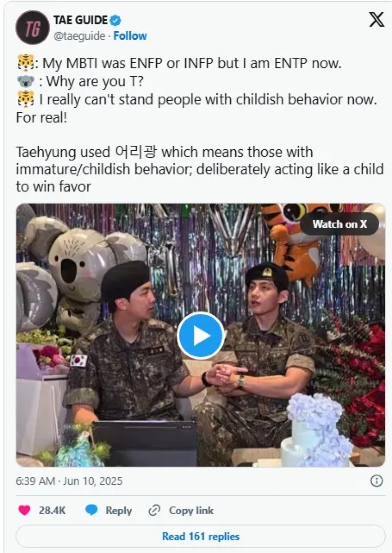The image size is (392, 553).
Task: Click the Copy link text
Action: pos(191,511)
